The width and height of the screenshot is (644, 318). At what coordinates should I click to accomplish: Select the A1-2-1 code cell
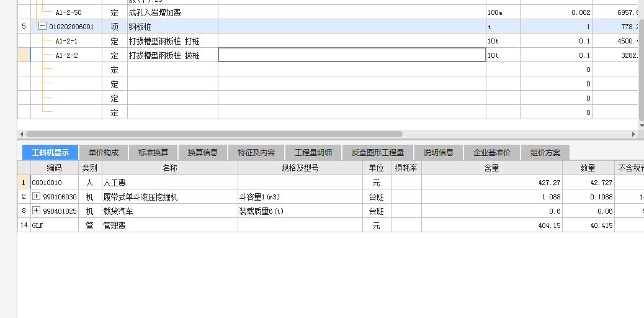pos(66,41)
